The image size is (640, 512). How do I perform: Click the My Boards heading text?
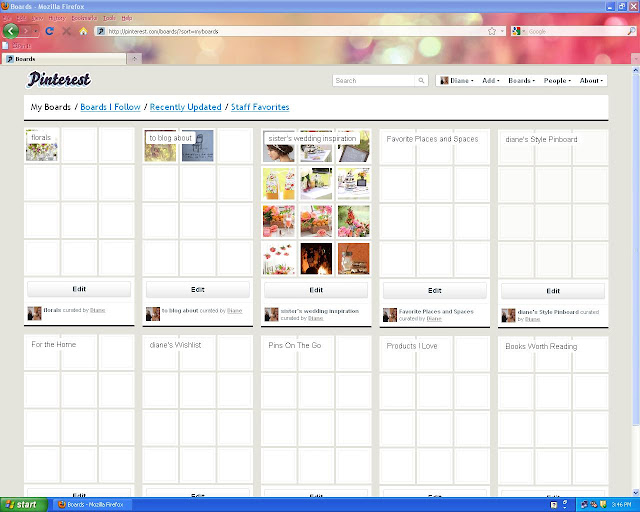tap(51, 107)
